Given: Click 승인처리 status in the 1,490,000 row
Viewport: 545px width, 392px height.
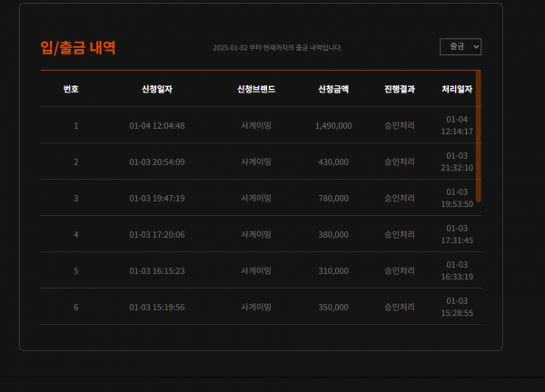Looking at the screenshot, I should [400, 126].
